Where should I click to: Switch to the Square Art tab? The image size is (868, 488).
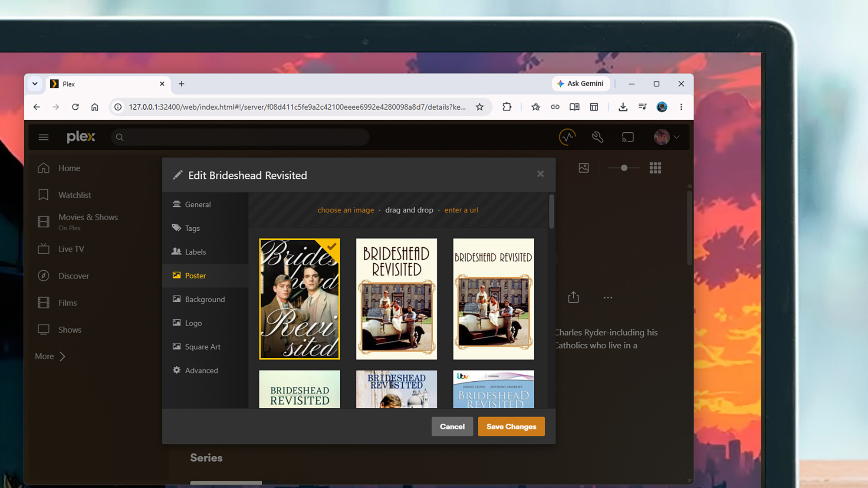pyautogui.click(x=205, y=347)
